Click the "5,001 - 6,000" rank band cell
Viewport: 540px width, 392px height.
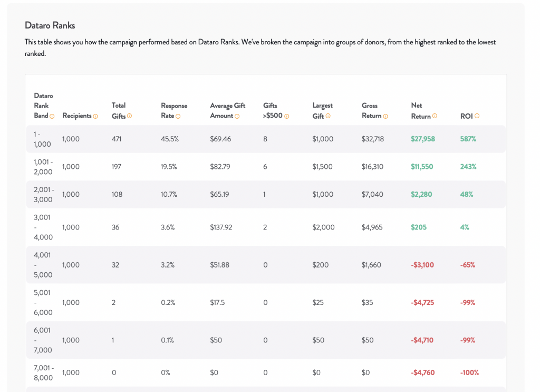pos(43,303)
